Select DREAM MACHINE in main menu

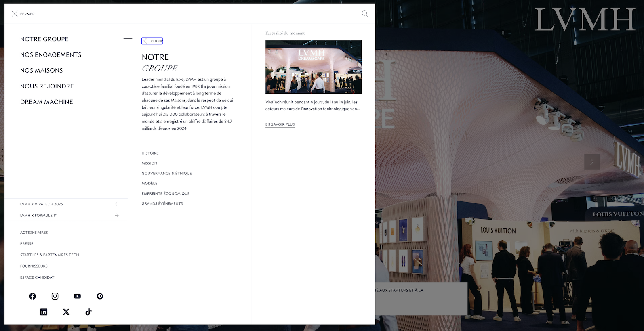click(46, 102)
